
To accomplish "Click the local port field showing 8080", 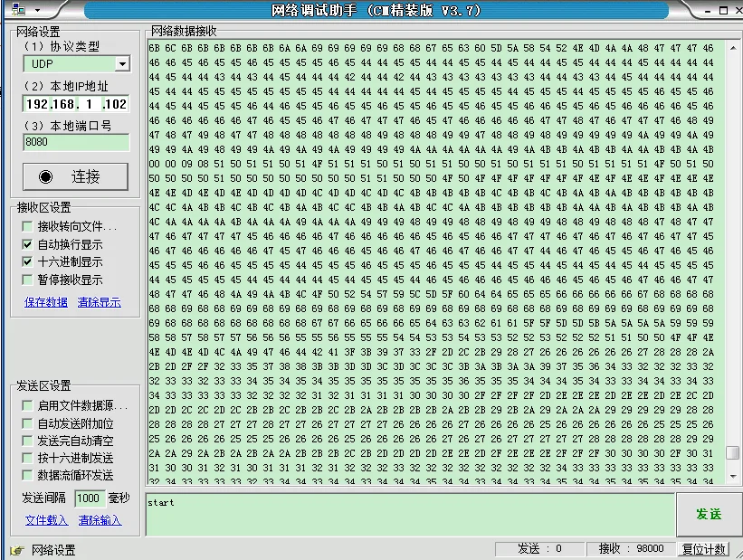I will [76, 142].
